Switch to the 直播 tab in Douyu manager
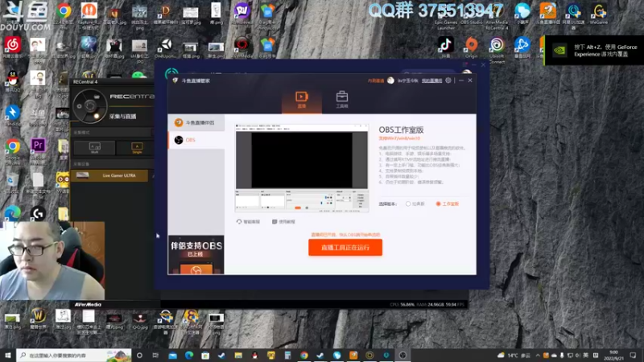 (301, 100)
